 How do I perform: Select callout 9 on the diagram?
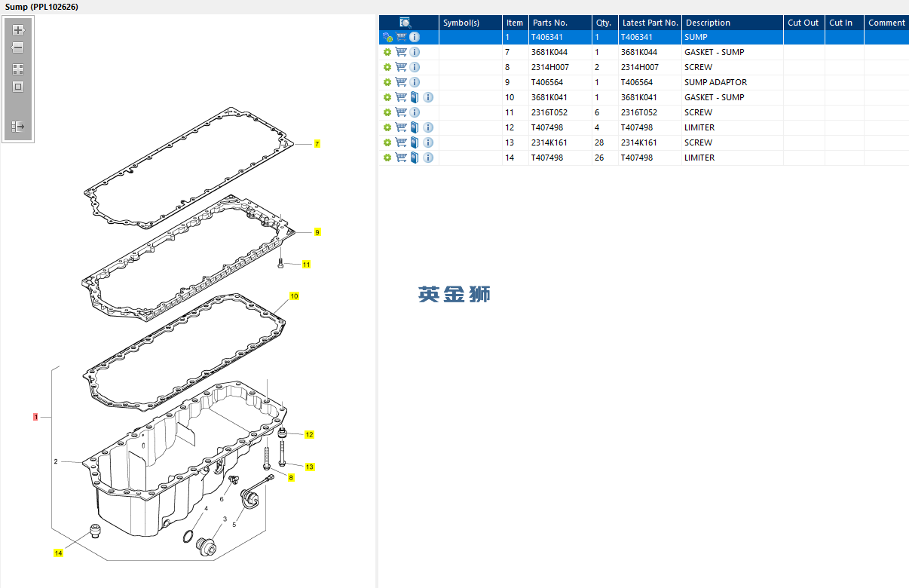click(x=317, y=232)
